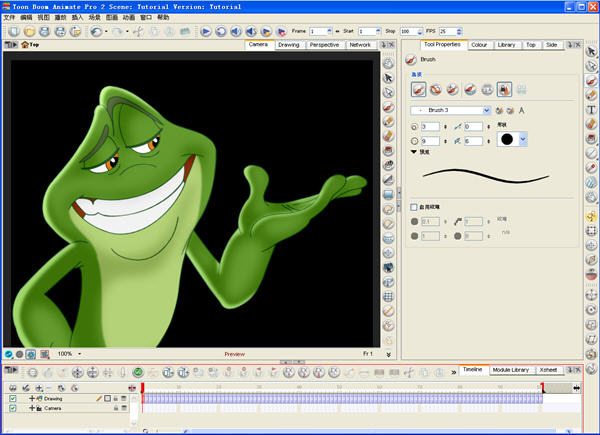
Task: Switch to the Xsheet tab
Action: (x=548, y=370)
